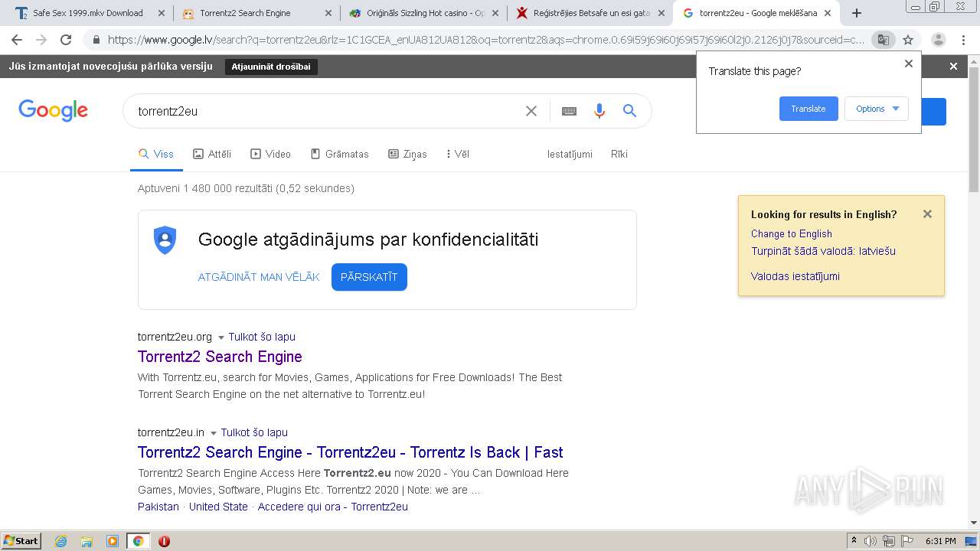980x551 pixels.
Task: Open the Windows Start menu
Action: click(x=21, y=541)
